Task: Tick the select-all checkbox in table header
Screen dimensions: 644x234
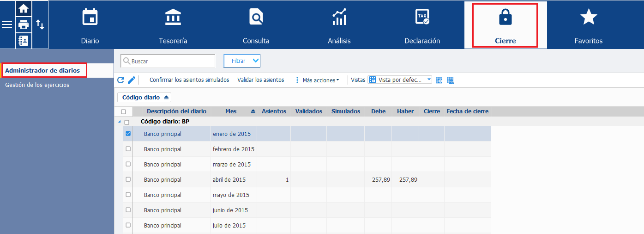Action: tap(123, 111)
